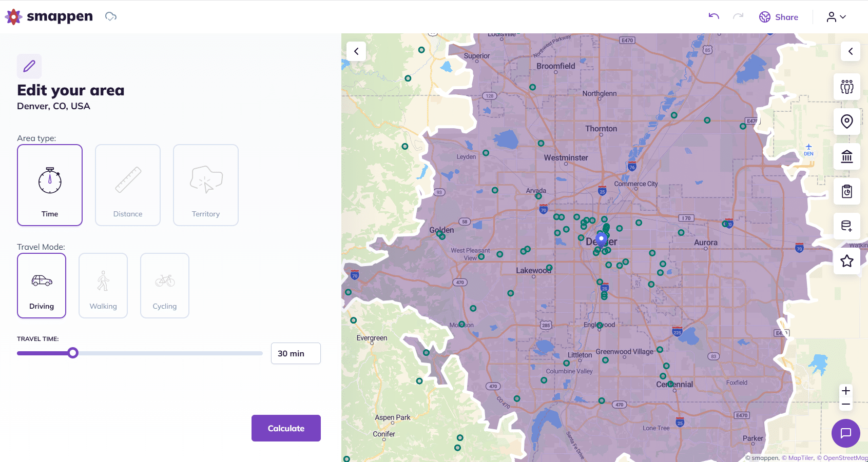Open the points of interest (bank) tool
Image resolution: width=868 pixels, height=462 pixels.
(x=846, y=156)
